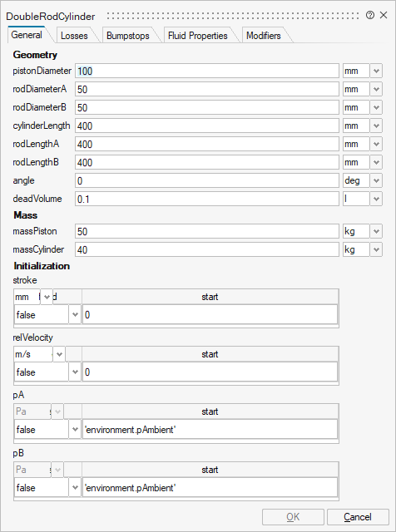The image size is (396, 532).
Task: Expand the pistonDiameter unit dropdown
Action: point(376,71)
